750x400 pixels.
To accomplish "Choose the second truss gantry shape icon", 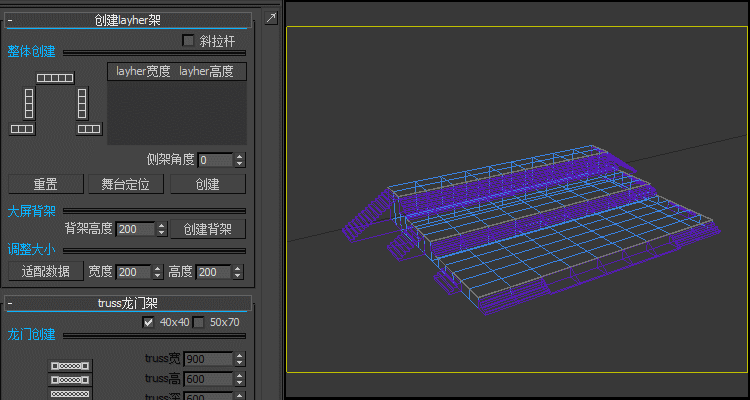I will point(70,381).
